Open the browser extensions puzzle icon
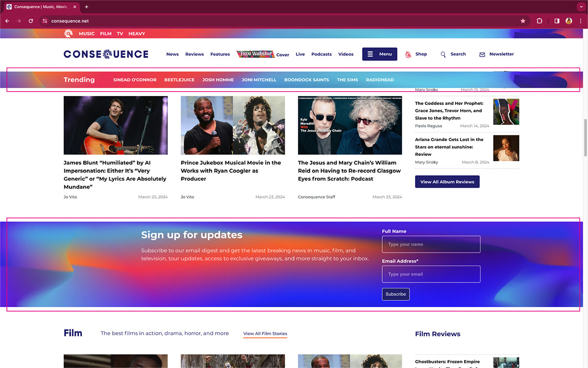Screen dimensions: 588x368 point(539,21)
